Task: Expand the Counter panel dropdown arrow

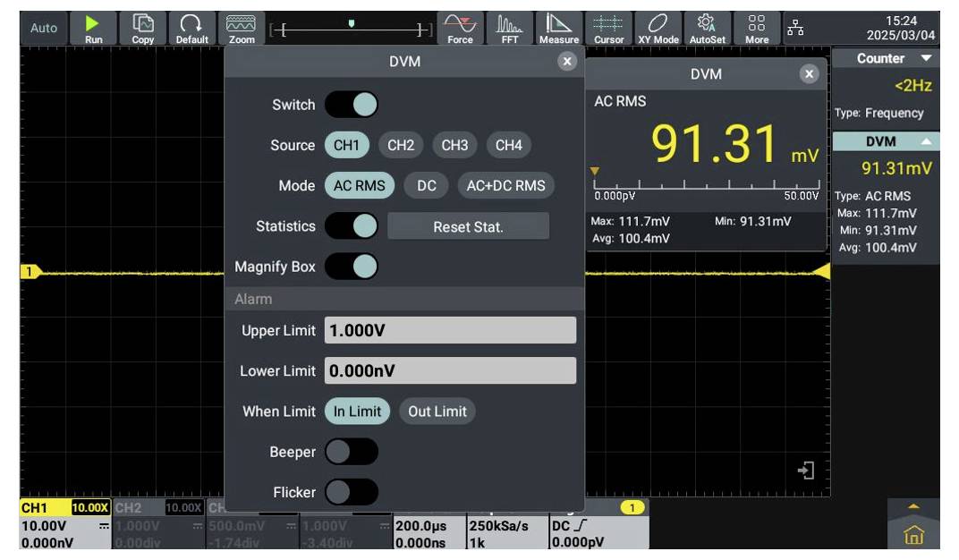Action: coord(926,59)
